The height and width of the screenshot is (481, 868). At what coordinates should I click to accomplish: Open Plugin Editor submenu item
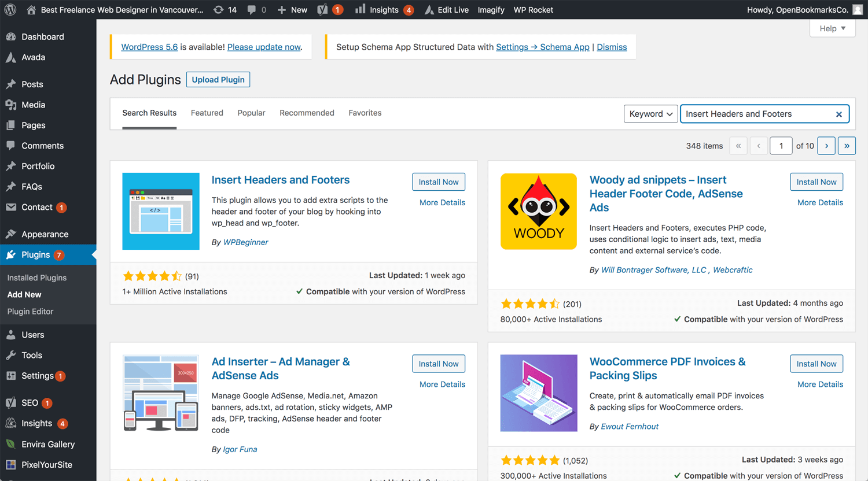click(x=30, y=312)
